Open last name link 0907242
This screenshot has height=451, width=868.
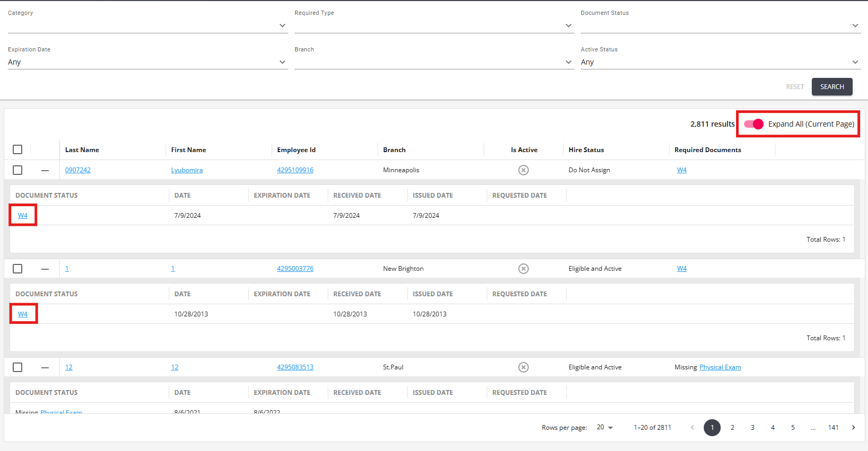tap(78, 170)
